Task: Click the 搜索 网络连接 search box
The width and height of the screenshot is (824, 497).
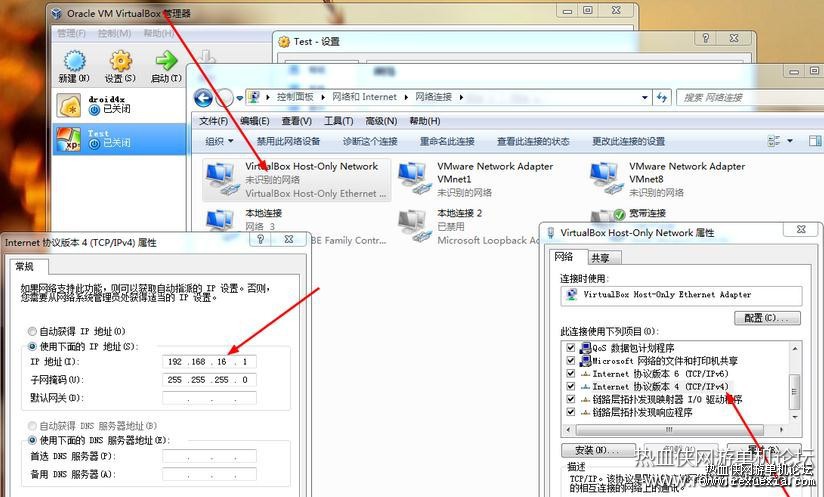Action: [751, 97]
